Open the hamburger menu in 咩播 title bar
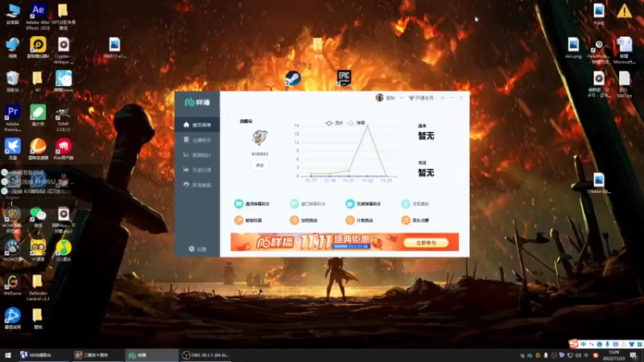Image resolution: width=644 pixels, height=362 pixels. (443, 97)
